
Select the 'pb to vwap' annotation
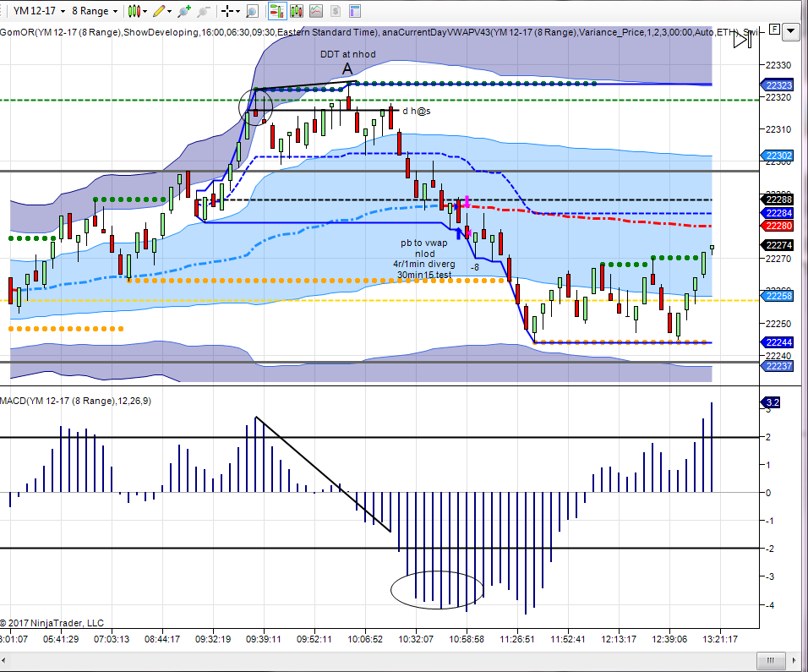pyautogui.click(x=423, y=243)
